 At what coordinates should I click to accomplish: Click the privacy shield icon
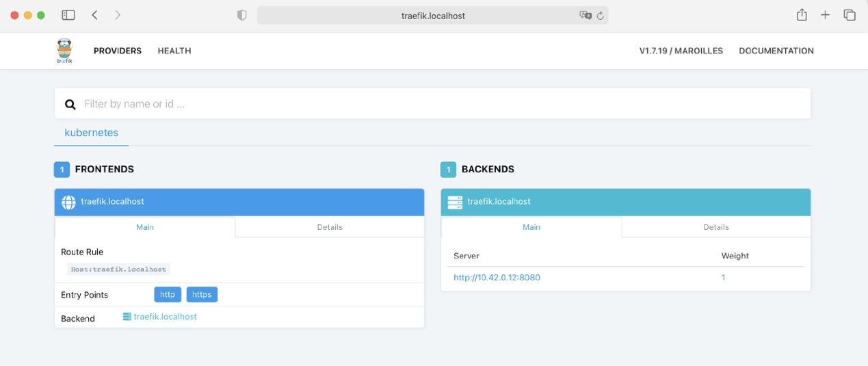click(x=241, y=15)
